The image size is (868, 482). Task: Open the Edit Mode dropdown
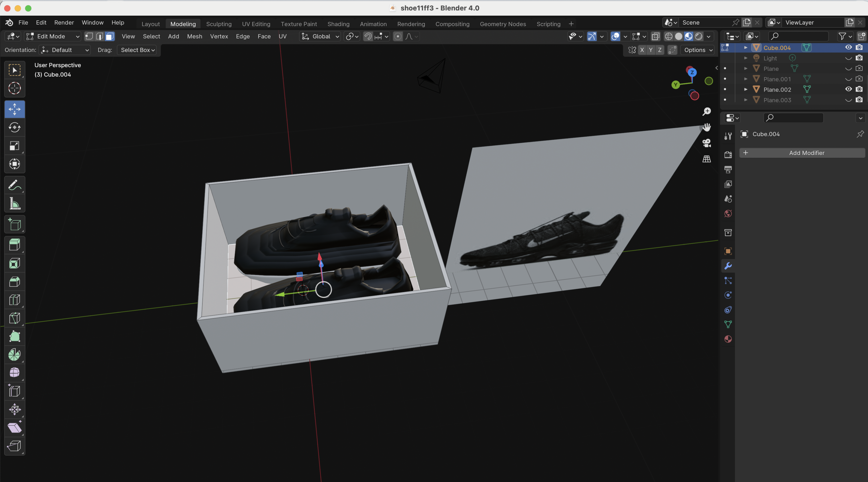tap(53, 36)
